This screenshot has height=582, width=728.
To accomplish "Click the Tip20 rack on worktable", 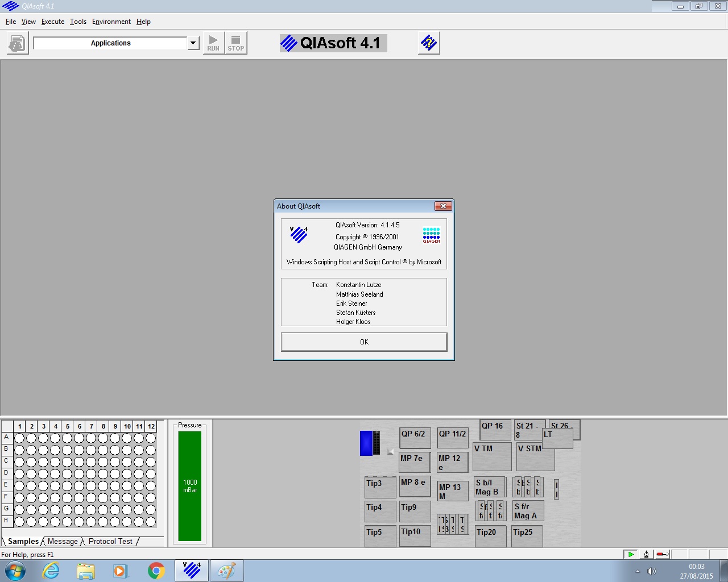I will pos(491,537).
